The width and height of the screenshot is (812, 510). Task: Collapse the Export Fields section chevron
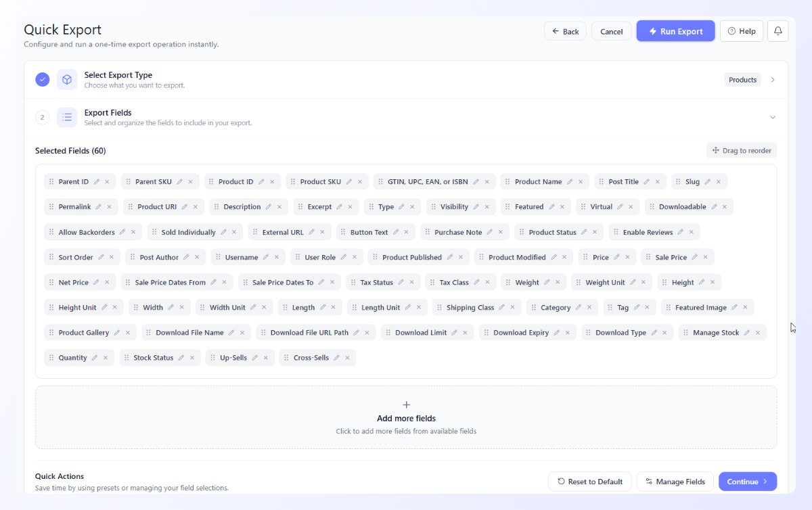coord(773,117)
